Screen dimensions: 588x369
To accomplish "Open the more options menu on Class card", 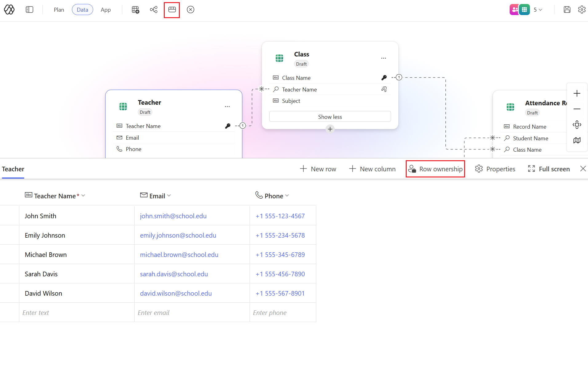I will coord(383,58).
